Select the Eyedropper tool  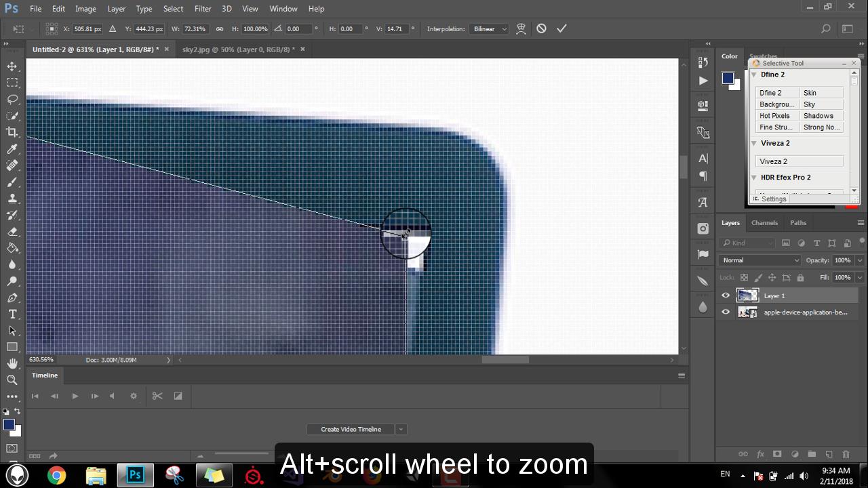coord(12,149)
